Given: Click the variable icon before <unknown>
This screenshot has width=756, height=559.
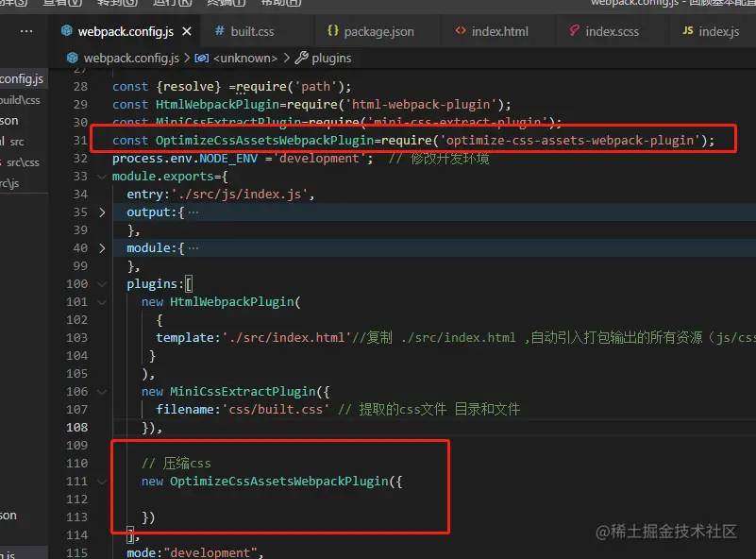Looking at the screenshot, I should pos(201,58).
